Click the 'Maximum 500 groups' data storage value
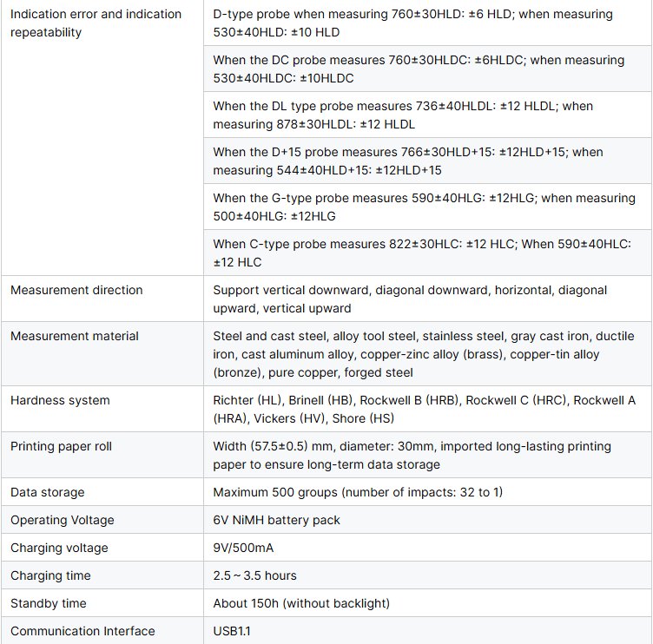The width and height of the screenshot is (653, 644). pos(357,492)
